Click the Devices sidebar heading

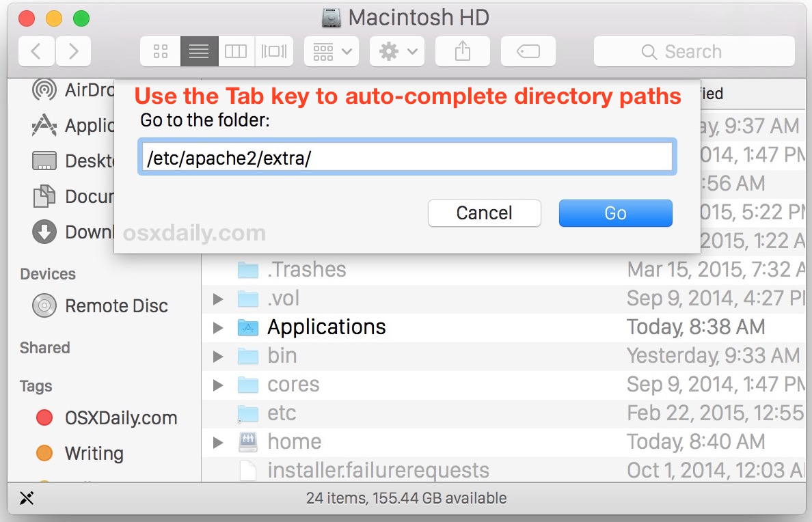pyautogui.click(x=48, y=274)
